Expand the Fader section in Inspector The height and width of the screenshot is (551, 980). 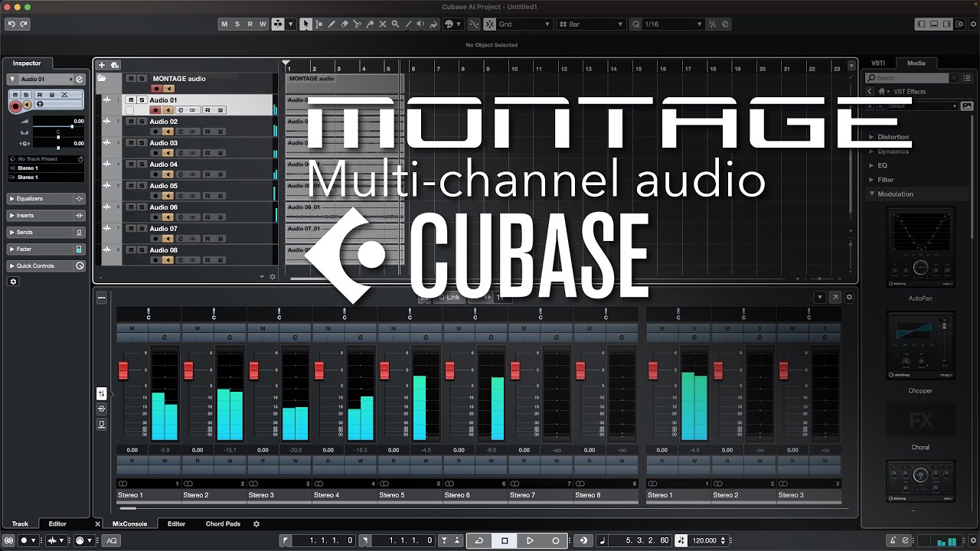pyautogui.click(x=46, y=249)
